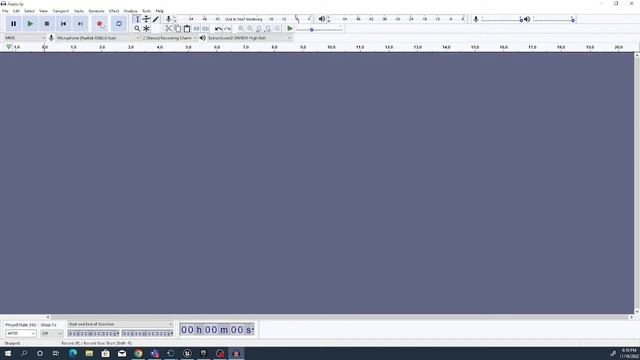Select the Multi-tool asterisk icon
Screen dimensions: 640x360
[147, 29]
